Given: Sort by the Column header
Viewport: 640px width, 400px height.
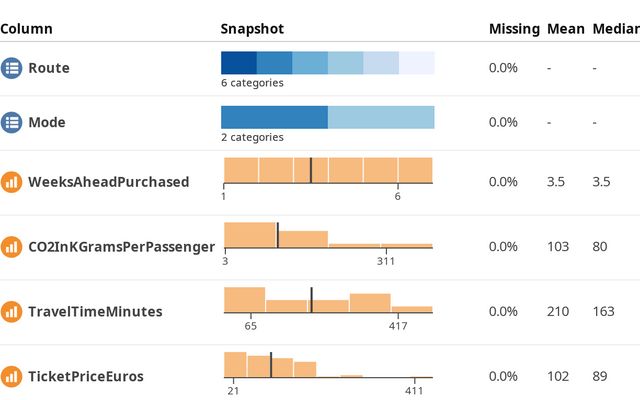Looking at the screenshot, I should [x=27, y=29].
